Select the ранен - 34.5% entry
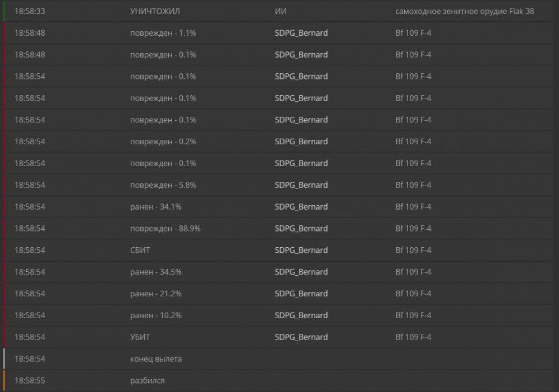 (155, 272)
